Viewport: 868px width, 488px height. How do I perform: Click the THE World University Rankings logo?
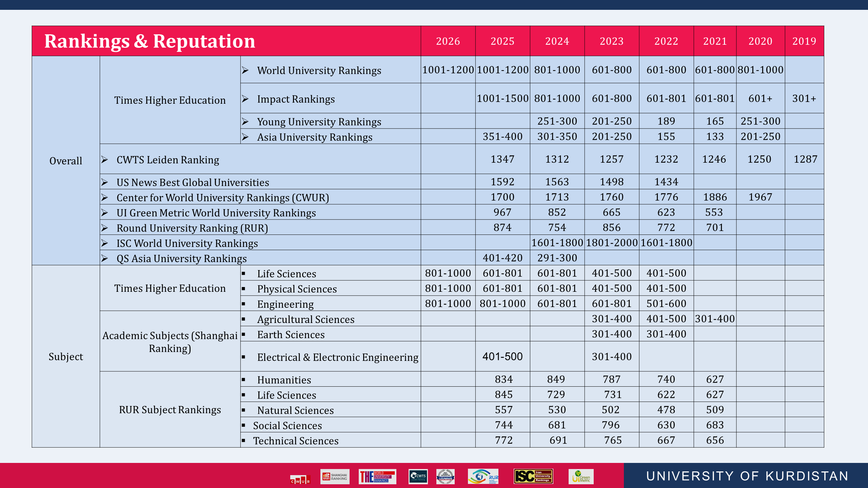click(377, 476)
